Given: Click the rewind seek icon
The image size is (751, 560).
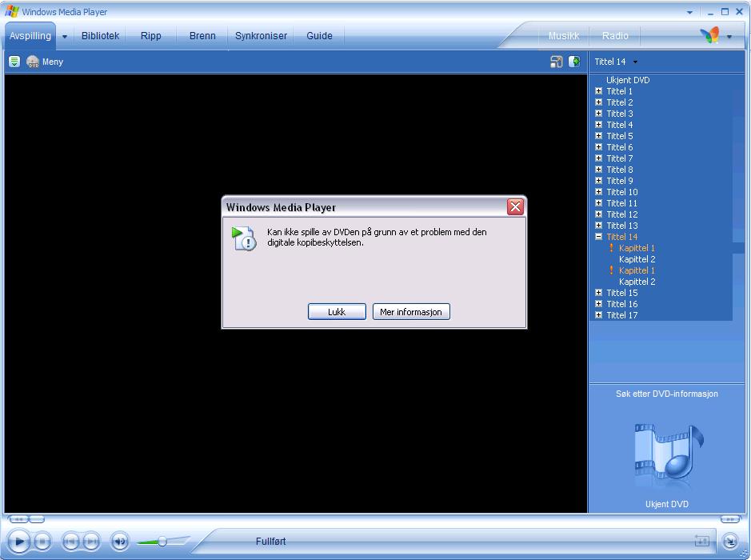Looking at the screenshot, I should [19, 519].
